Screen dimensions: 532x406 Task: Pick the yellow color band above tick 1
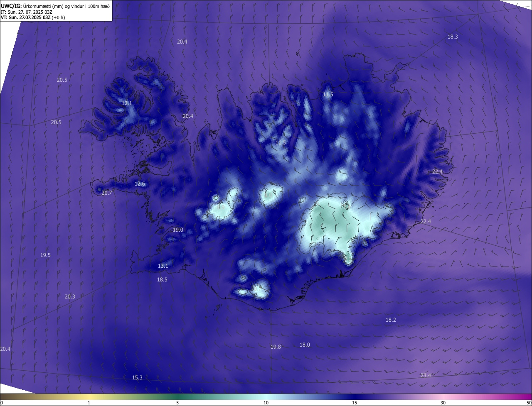(89, 396)
